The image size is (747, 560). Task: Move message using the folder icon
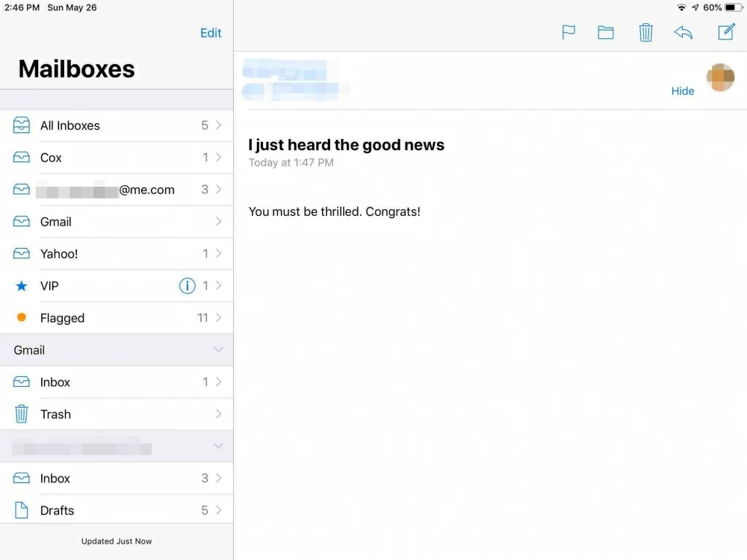(606, 32)
